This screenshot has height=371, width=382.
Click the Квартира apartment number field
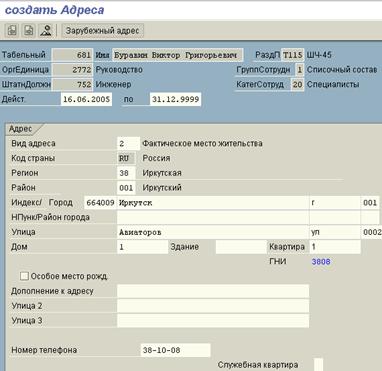click(x=335, y=247)
